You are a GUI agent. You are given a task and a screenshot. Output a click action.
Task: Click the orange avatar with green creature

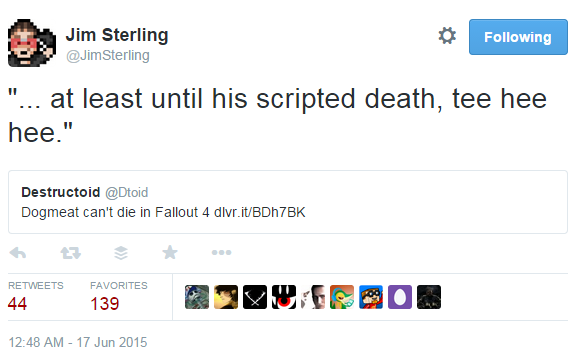[x=342, y=297]
